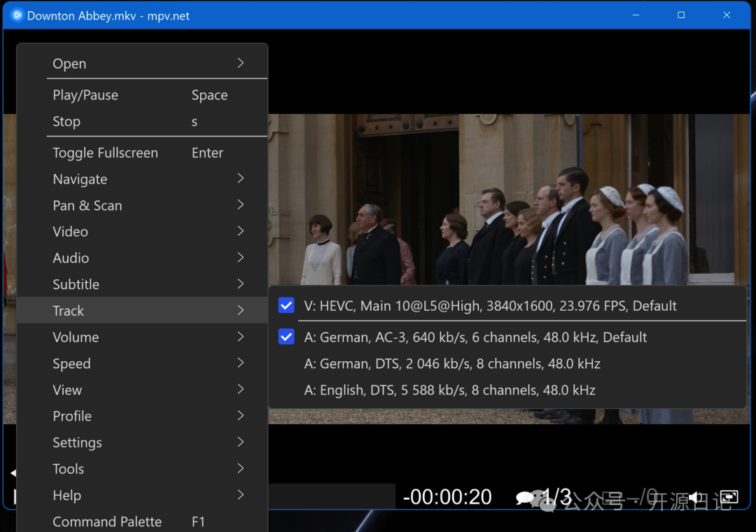756x532 pixels.
Task: Switch to English DTS audio track
Action: (507, 390)
